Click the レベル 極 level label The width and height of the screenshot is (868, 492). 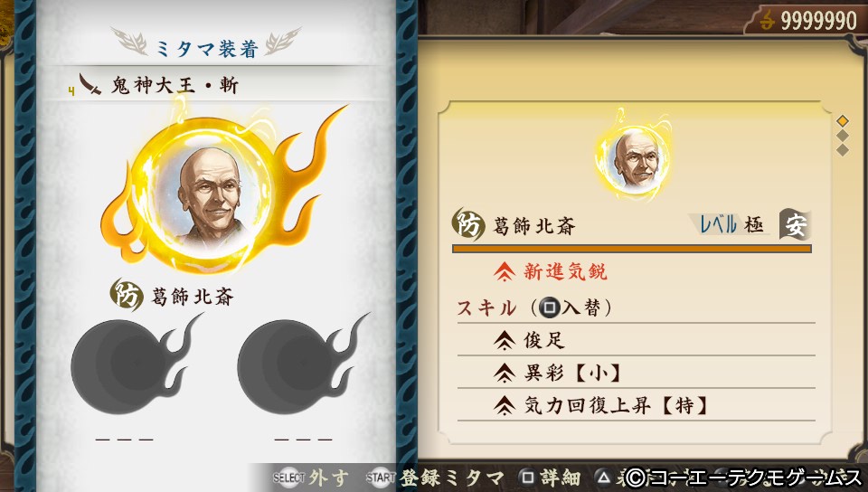coord(731,224)
